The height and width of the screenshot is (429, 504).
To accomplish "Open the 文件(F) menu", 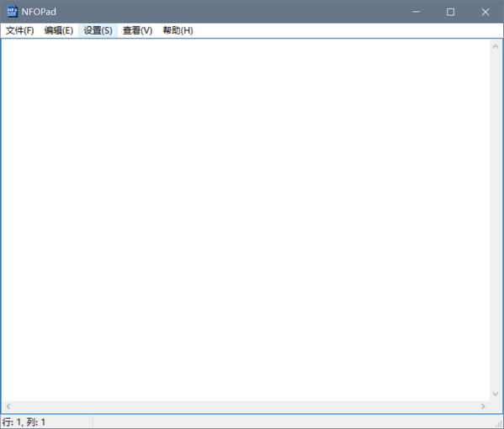I will pyautogui.click(x=19, y=30).
